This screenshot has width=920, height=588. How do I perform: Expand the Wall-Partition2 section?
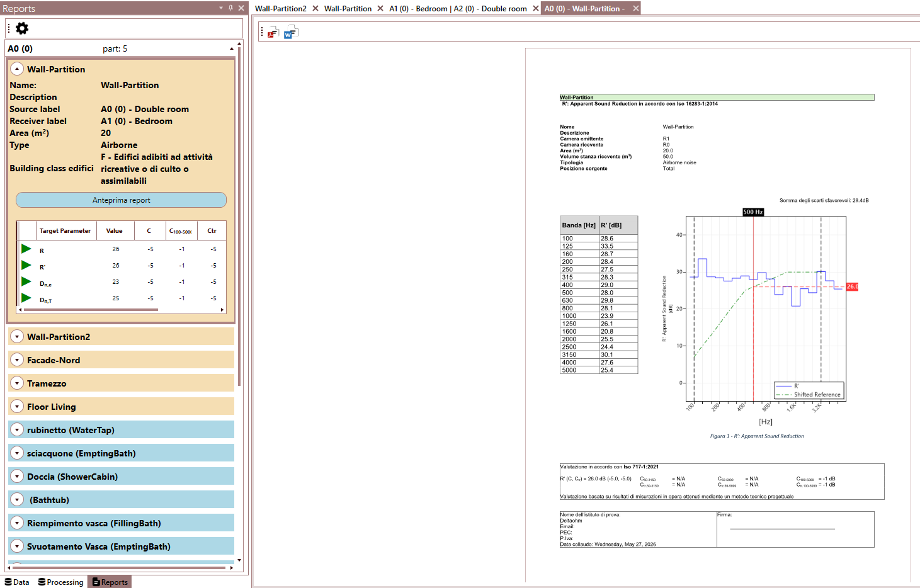pos(17,337)
